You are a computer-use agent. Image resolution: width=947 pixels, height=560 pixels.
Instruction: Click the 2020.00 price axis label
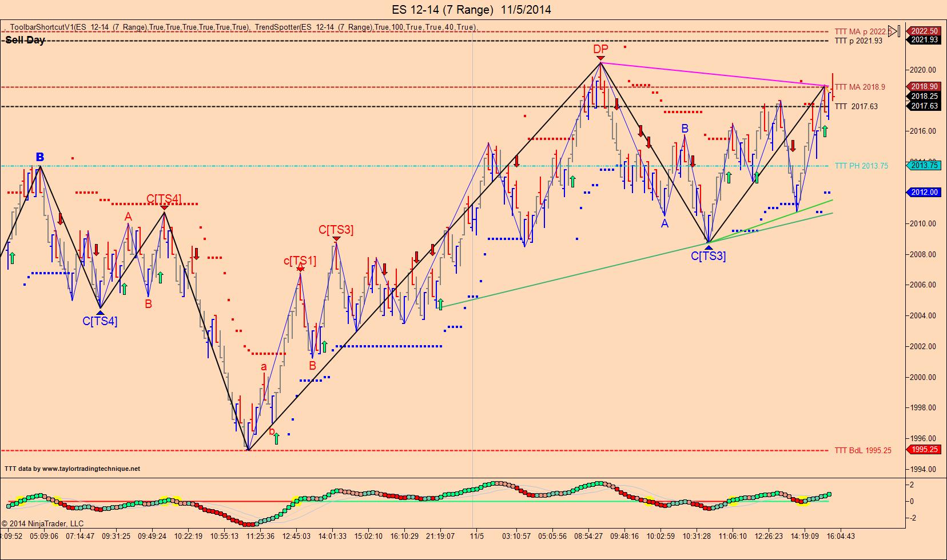(x=924, y=70)
